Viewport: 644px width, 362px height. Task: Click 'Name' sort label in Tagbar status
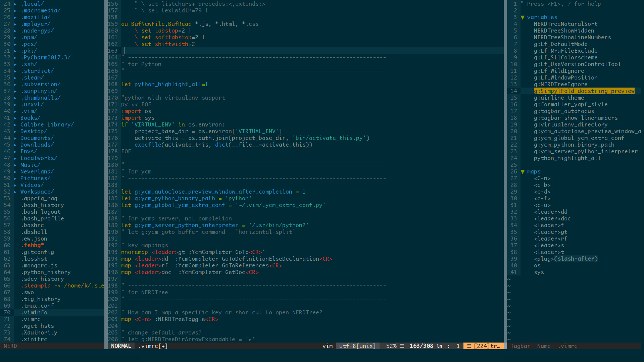[544, 346]
